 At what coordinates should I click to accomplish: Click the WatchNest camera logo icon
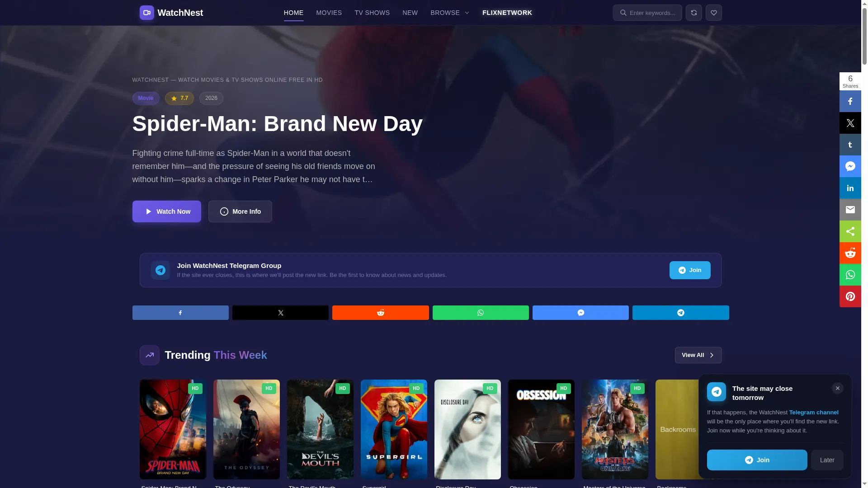[x=146, y=13]
